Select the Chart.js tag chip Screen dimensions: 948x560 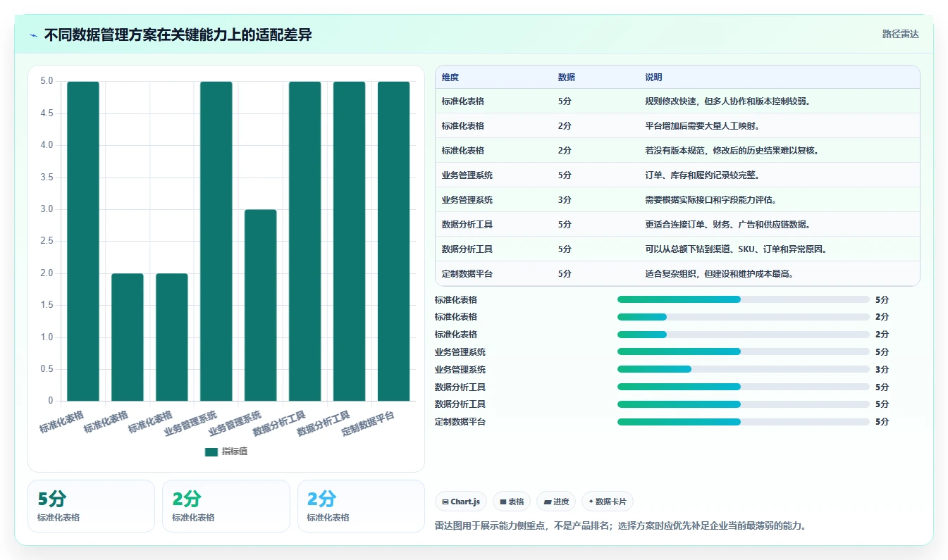pos(461,502)
